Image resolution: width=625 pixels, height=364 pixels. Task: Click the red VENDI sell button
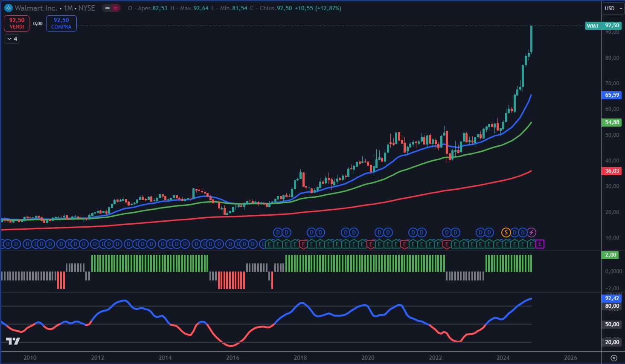click(x=17, y=23)
